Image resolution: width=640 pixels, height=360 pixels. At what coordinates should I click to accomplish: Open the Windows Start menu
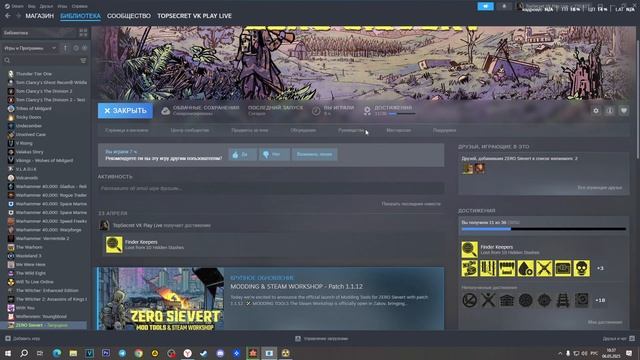point(8,353)
